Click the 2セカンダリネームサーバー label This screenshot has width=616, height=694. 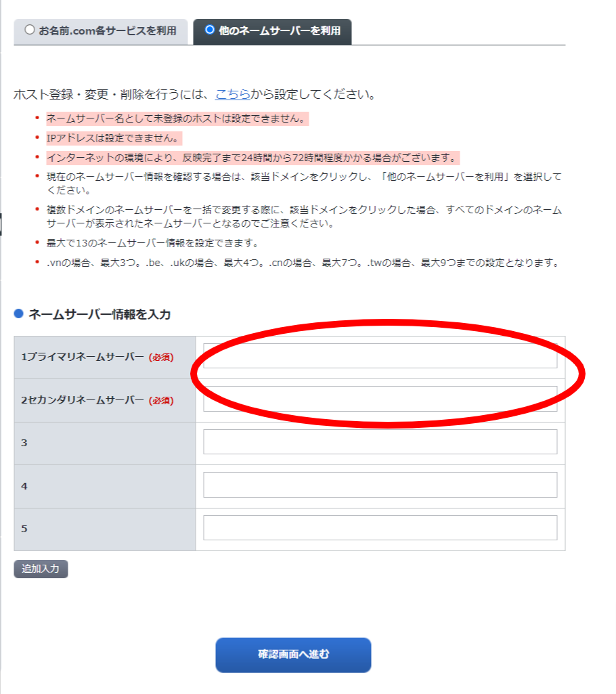83,400
